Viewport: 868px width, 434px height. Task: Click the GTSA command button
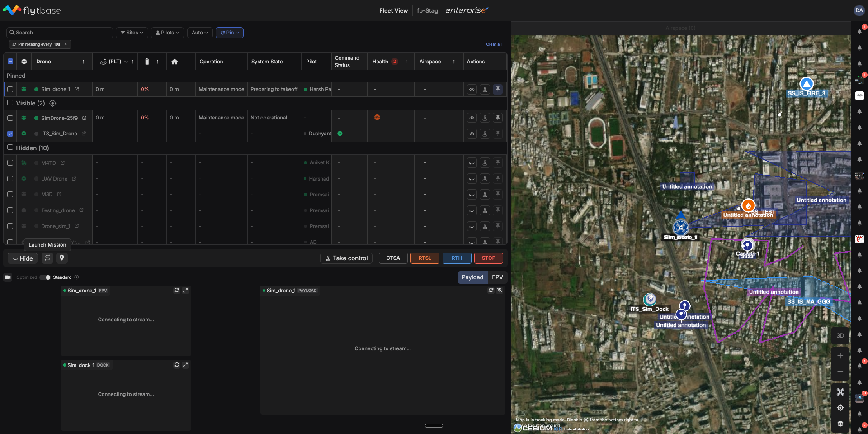[x=393, y=258]
